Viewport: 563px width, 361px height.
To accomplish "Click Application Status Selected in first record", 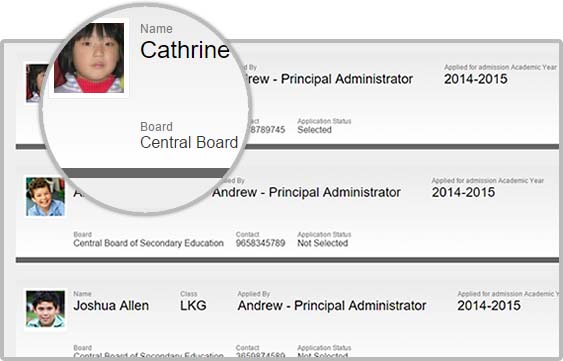I will click(314, 130).
